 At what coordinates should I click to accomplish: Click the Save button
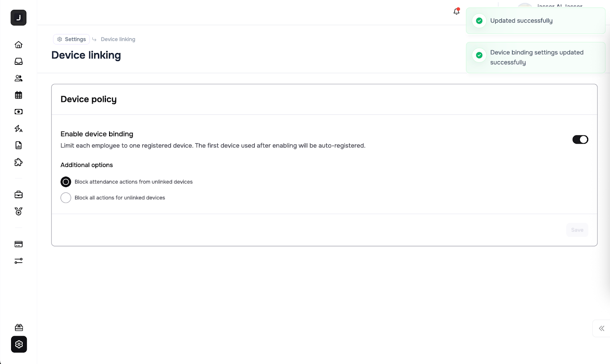(x=577, y=230)
